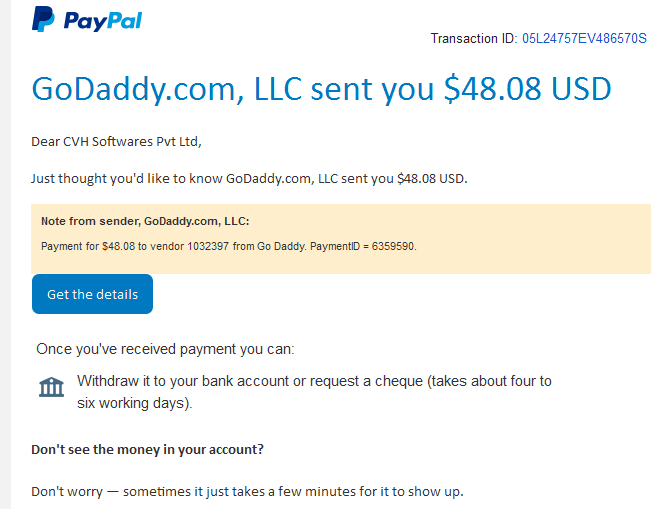Click the GoDaddy.com, LLC sent you headline

pos(233,89)
